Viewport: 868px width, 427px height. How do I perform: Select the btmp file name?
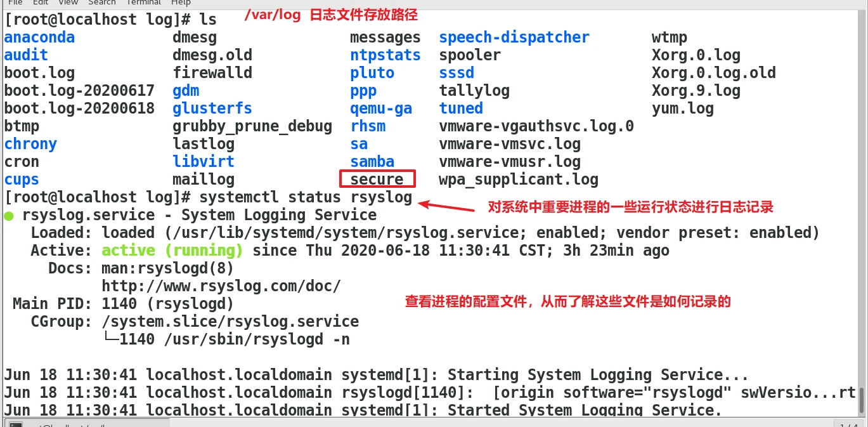coord(22,126)
